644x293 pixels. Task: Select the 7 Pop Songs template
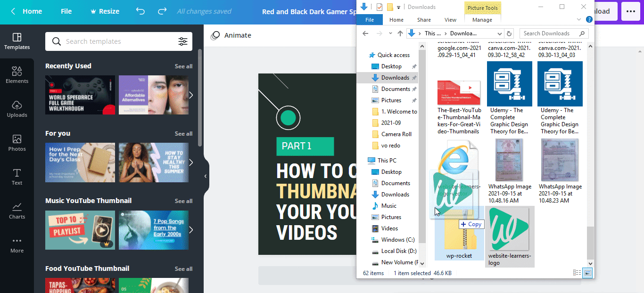154,230
